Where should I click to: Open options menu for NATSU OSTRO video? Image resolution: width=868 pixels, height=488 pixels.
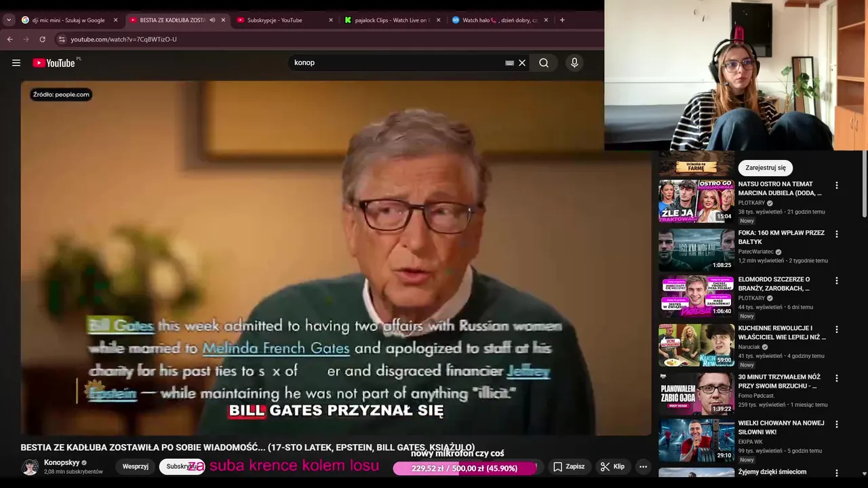point(836,185)
